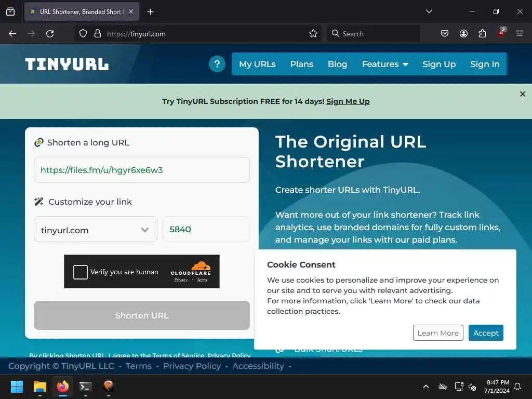This screenshot has width=532, height=399.
Task: Open the Firefox hamburger menu
Action: (x=520, y=34)
